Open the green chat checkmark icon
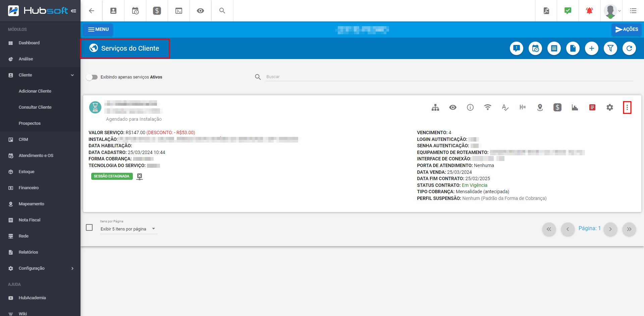This screenshot has height=316, width=644. [x=568, y=11]
